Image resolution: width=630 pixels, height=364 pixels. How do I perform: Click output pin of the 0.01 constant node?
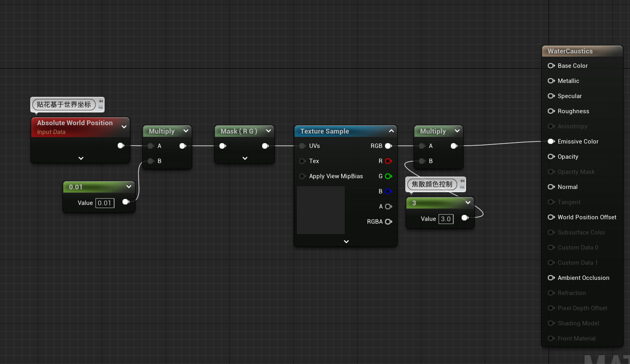point(126,202)
